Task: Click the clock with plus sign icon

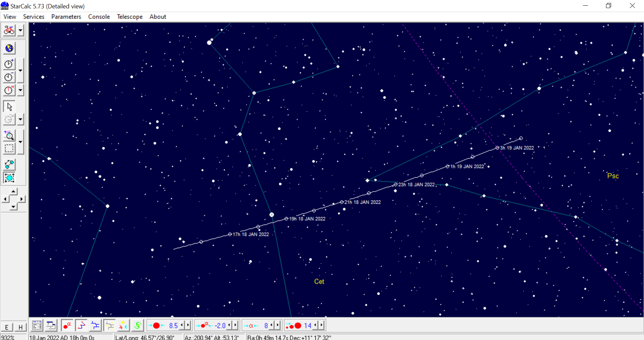Action: tap(9, 64)
